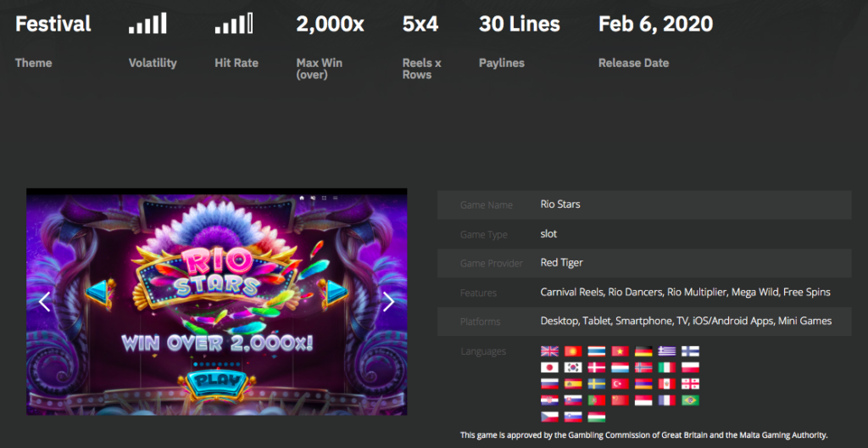Click the '30 Lines' paylines value
The height and width of the screenshot is (448, 868).
(520, 24)
